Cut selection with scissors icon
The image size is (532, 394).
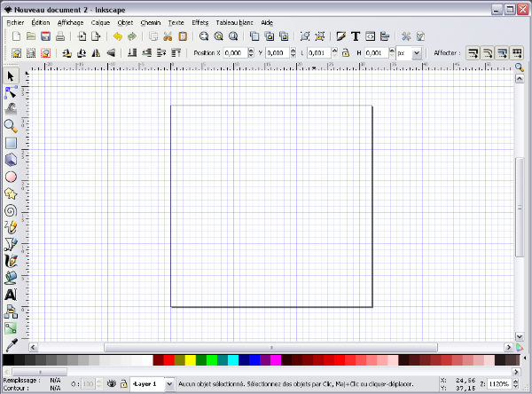click(168, 36)
